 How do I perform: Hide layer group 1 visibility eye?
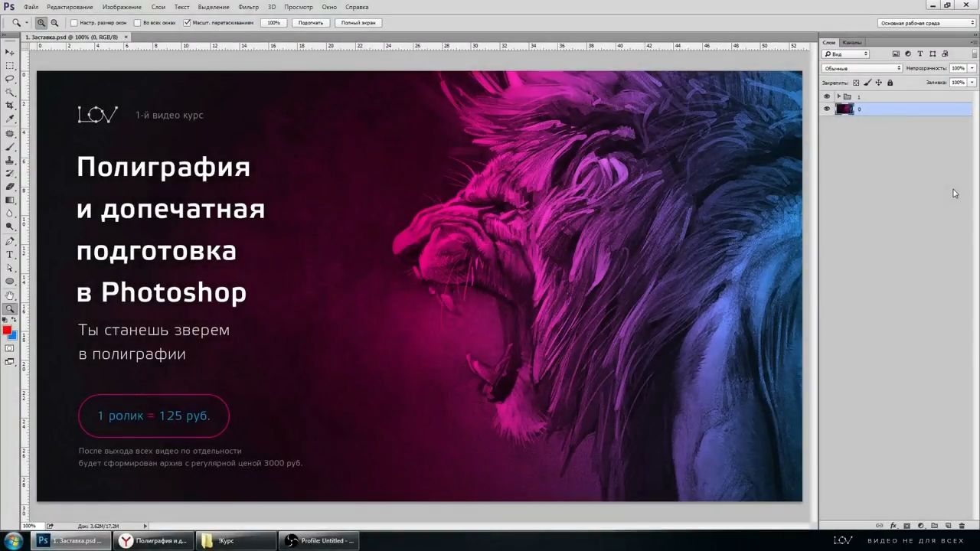click(x=827, y=96)
